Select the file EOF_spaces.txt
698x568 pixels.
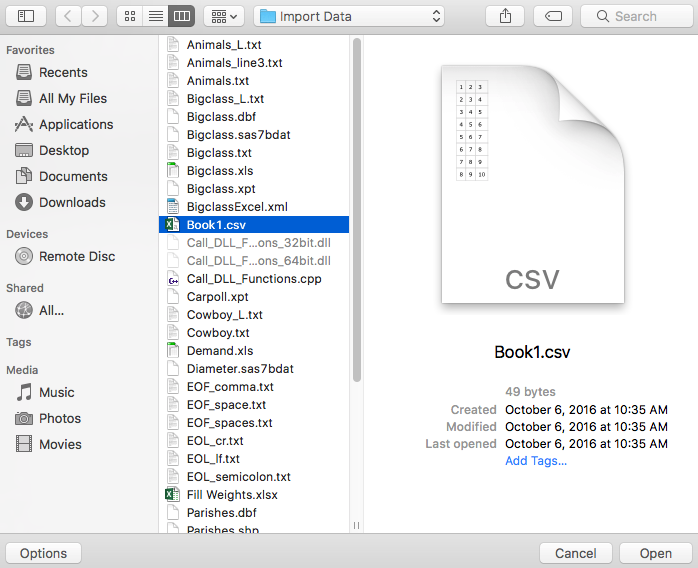click(254, 423)
